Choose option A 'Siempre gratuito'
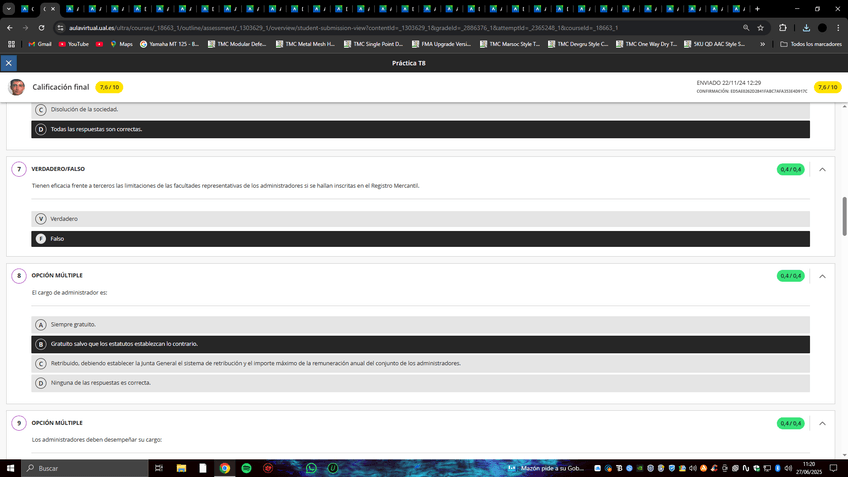This screenshot has height=477, width=848. [x=420, y=324]
